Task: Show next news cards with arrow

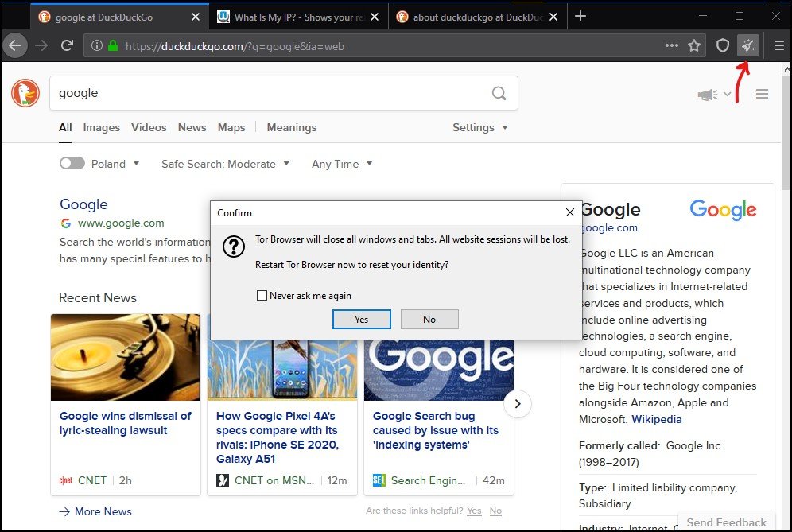Action: click(517, 404)
